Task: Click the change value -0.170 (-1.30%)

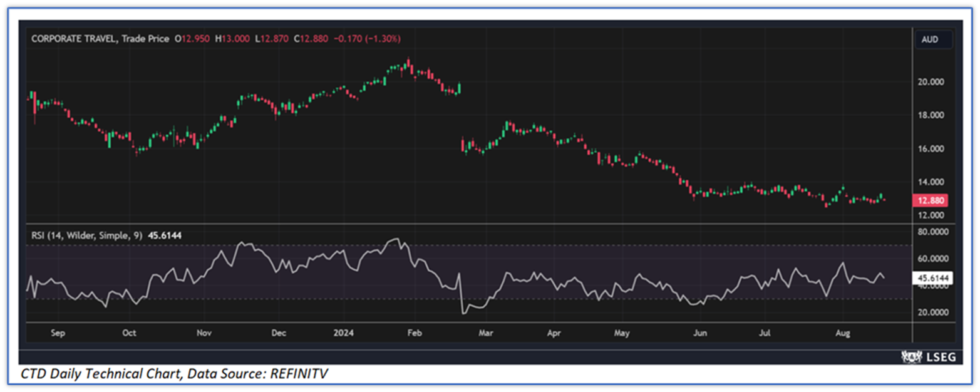Action: point(368,39)
